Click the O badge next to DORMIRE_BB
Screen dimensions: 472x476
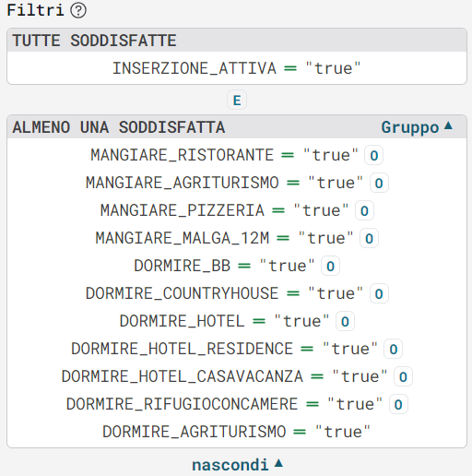[x=330, y=266]
